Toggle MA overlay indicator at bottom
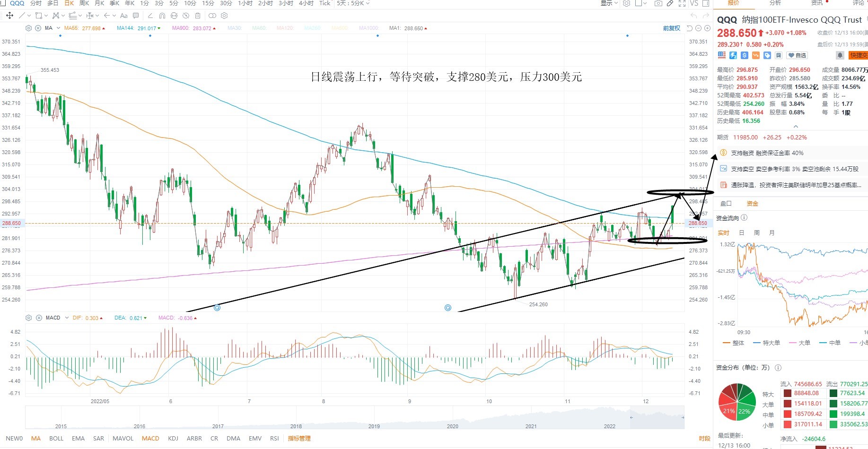The width and height of the screenshot is (868, 449). pos(36,438)
